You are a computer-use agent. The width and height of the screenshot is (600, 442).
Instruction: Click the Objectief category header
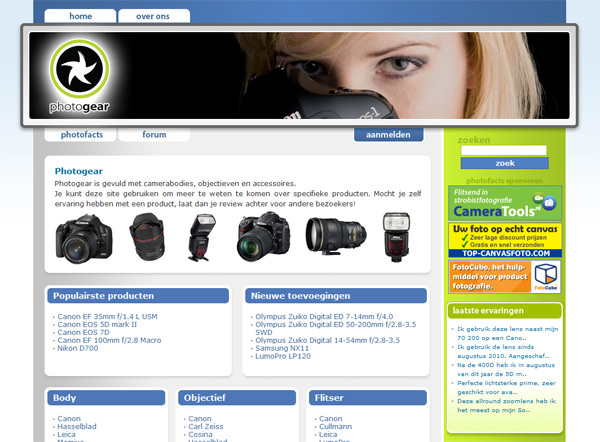237,398
